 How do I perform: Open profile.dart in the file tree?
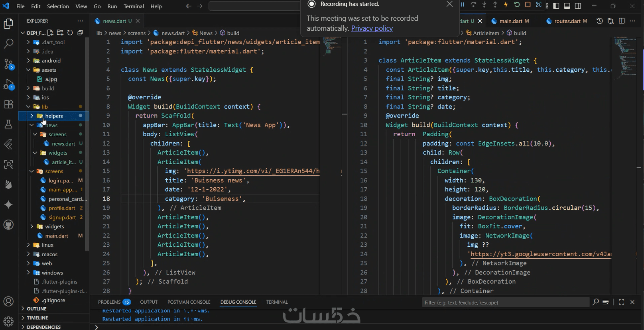62,208
